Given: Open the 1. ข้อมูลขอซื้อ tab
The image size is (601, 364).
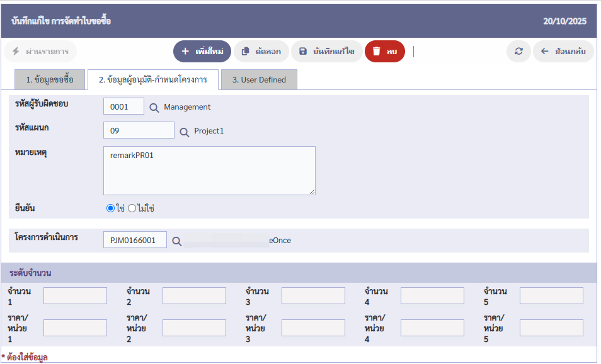Looking at the screenshot, I should click(50, 80).
